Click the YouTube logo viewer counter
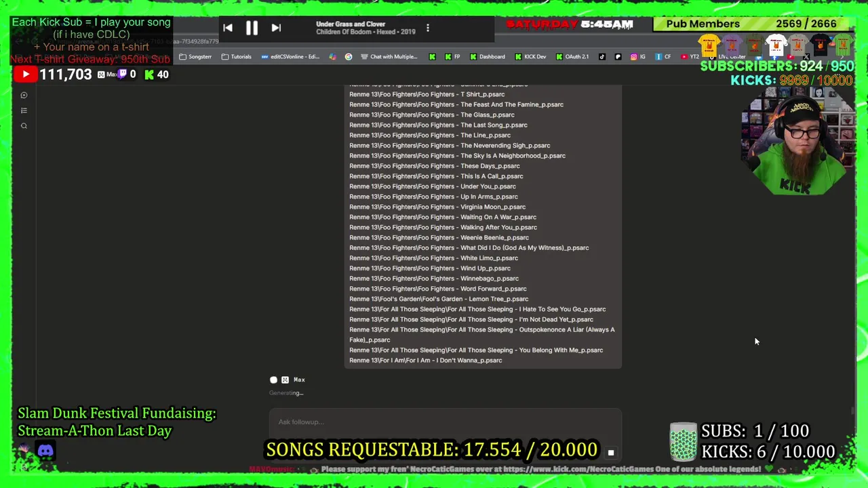 (x=25, y=75)
